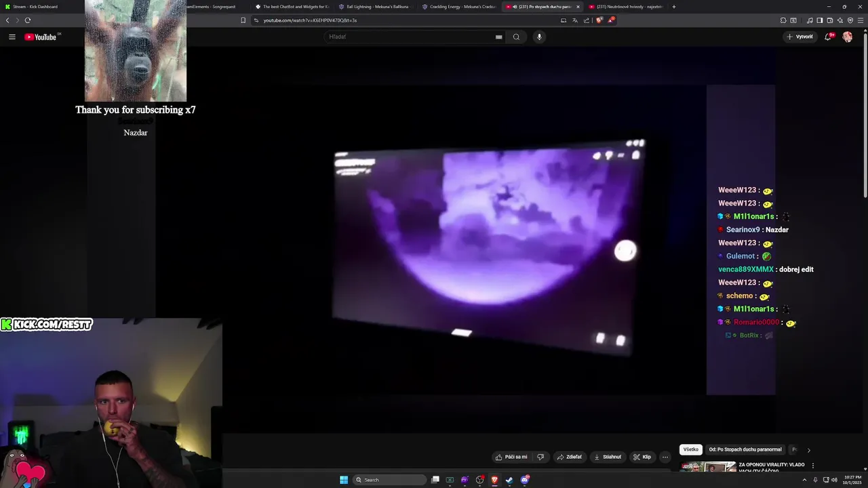
Task: Reload the page with the refresh icon
Action: tap(28, 20)
